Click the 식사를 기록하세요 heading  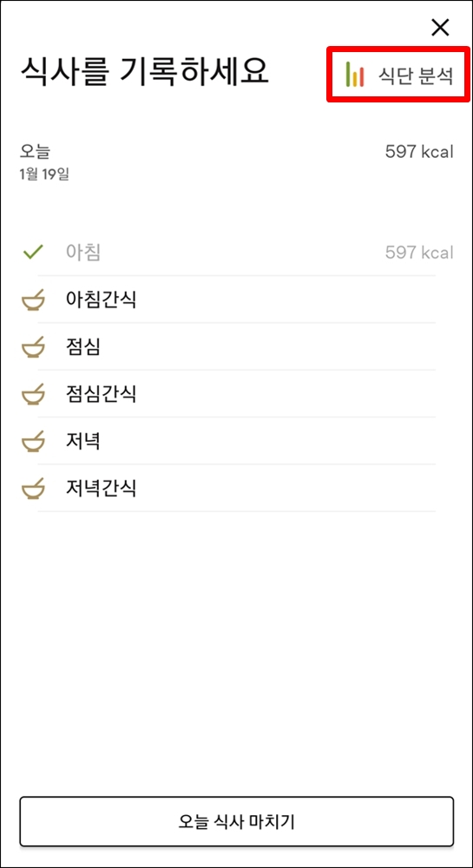(x=144, y=69)
